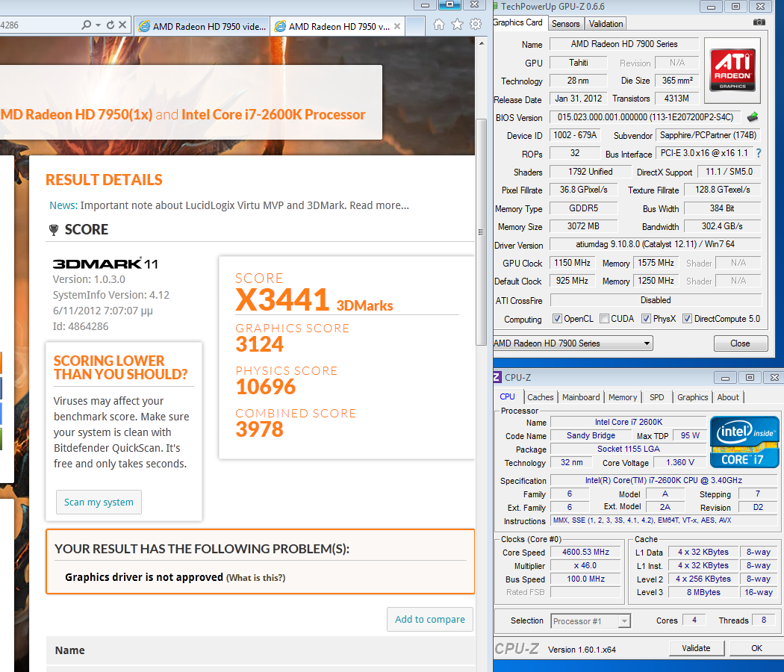Click the Multiplier value x 46.0
Image resolution: width=784 pixels, height=672 pixels.
(585, 566)
